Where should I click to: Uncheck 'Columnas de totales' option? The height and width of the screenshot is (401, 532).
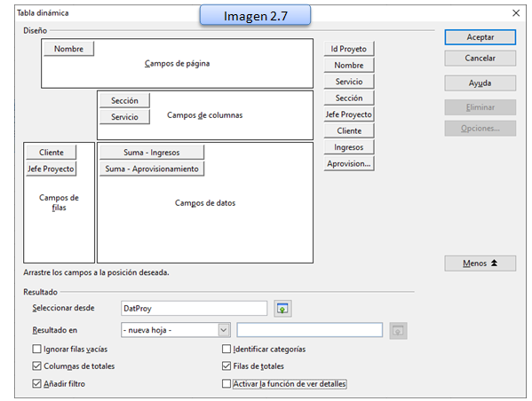click(x=36, y=366)
